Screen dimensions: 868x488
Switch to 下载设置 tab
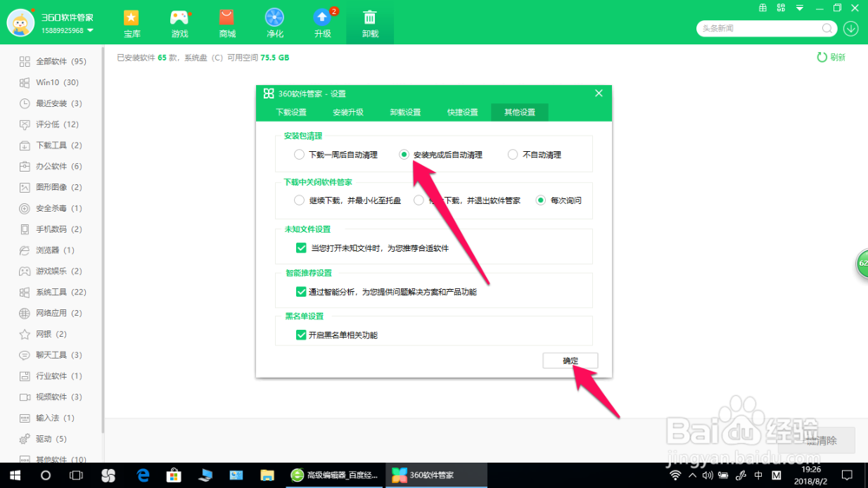click(x=291, y=112)
